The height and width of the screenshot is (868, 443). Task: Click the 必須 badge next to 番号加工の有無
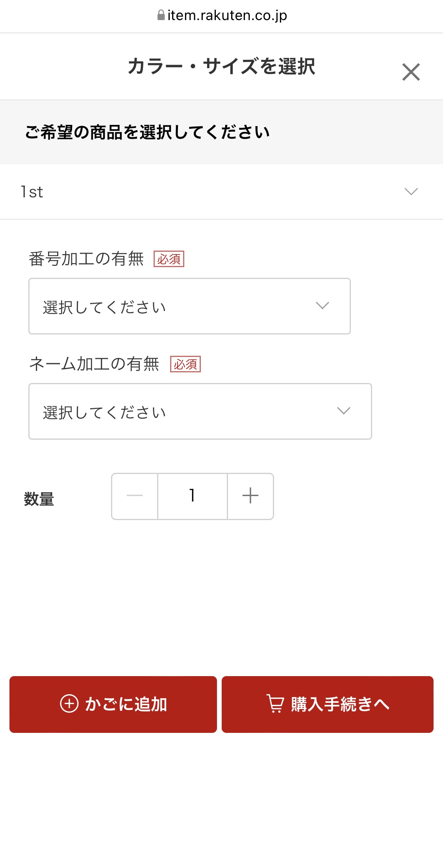(x=169, y=259)
